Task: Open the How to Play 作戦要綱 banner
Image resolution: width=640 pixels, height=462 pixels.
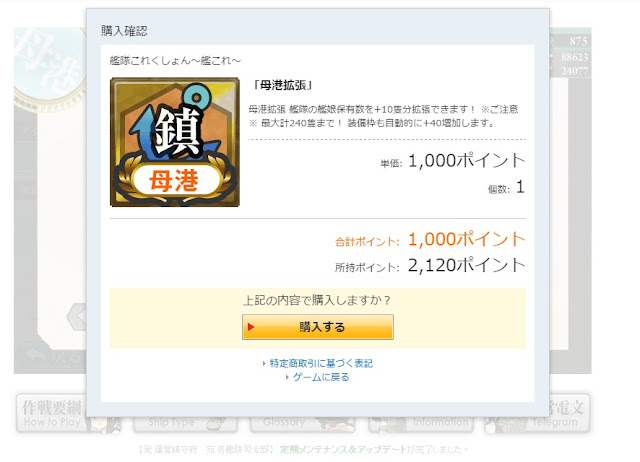Action: pyautogui.click(x=51, y=413)
